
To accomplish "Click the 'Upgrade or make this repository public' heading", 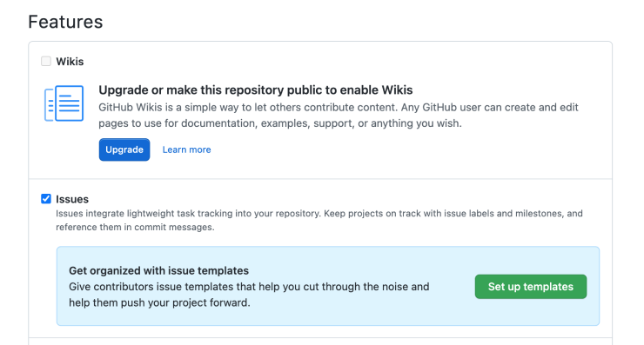I will tap(256, 90).
